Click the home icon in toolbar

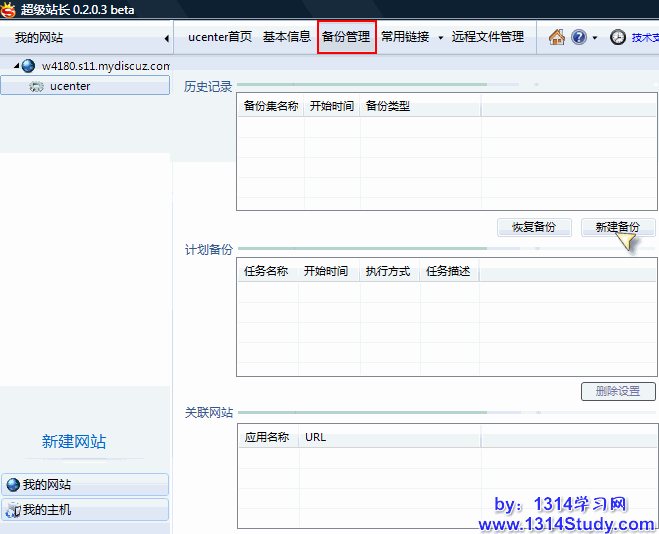(557, 37)
